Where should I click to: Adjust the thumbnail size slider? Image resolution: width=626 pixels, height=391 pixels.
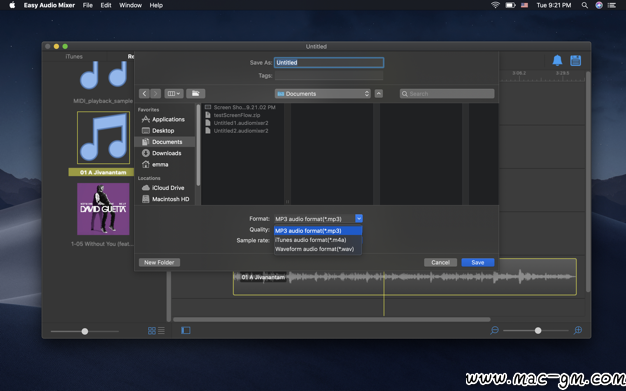tap(85, 331)
